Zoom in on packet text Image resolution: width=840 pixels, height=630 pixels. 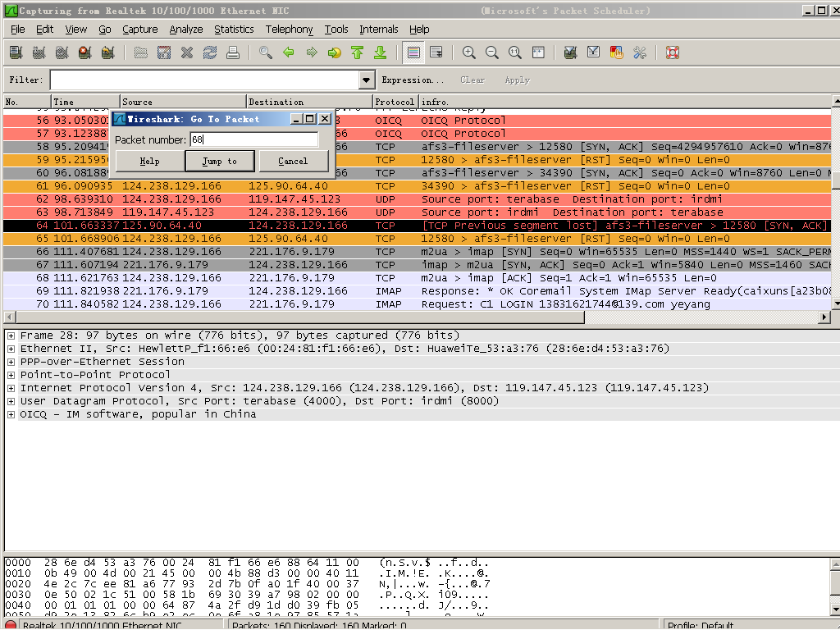click(468, 52)
